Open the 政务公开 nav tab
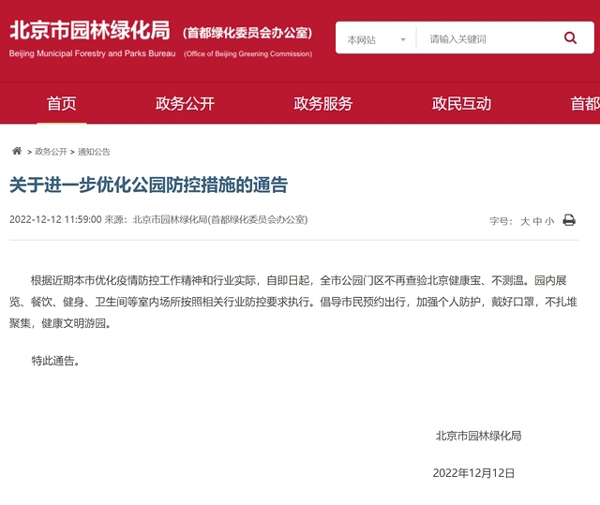 tap(185, 104)
